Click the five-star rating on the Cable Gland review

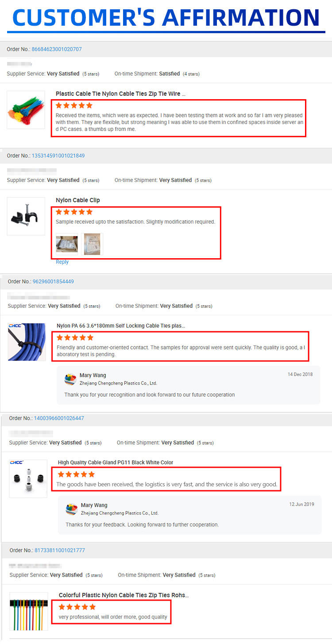point(76,474)
